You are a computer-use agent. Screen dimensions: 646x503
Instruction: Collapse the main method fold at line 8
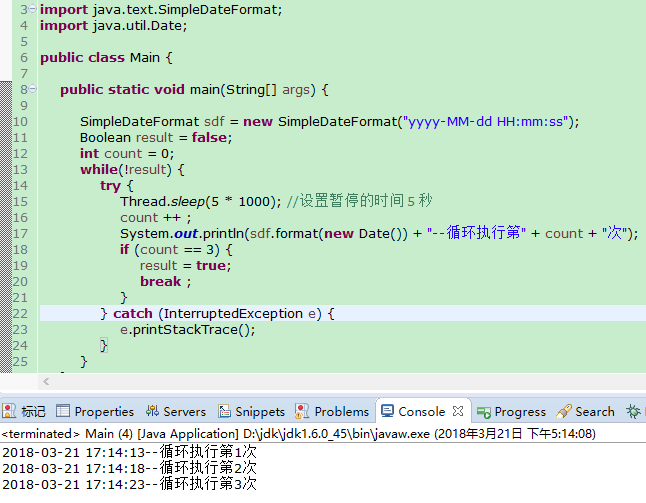[32, 90]
